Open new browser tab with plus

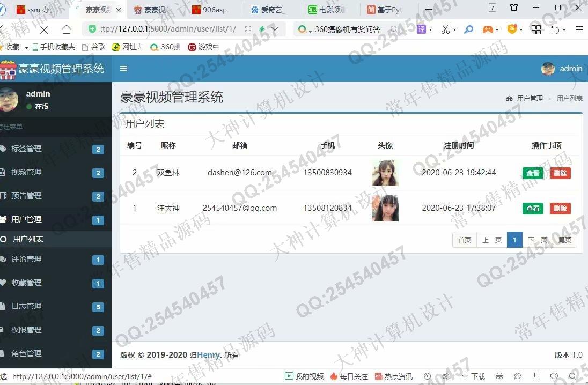click(429, 10)
